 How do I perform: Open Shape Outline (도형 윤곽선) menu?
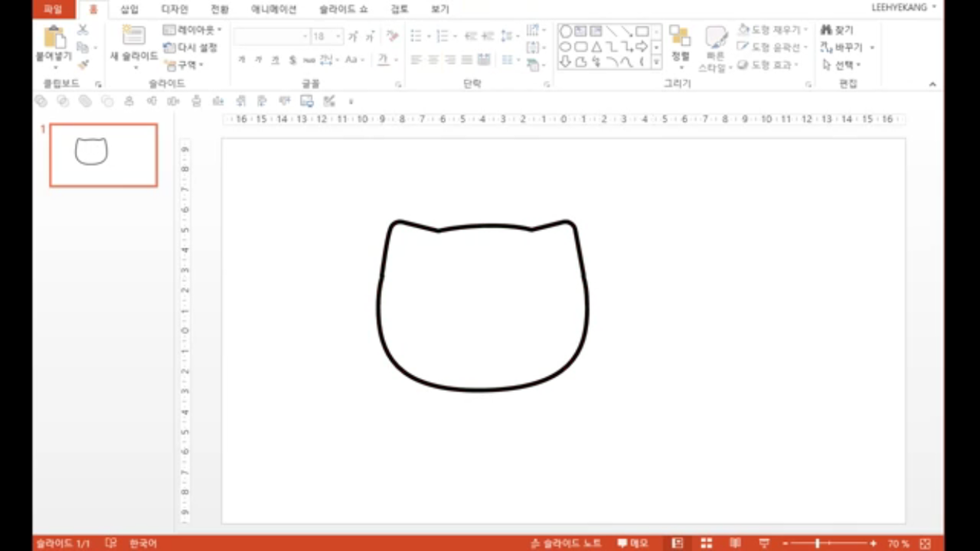pyautogui.click(x=773, y=47)
